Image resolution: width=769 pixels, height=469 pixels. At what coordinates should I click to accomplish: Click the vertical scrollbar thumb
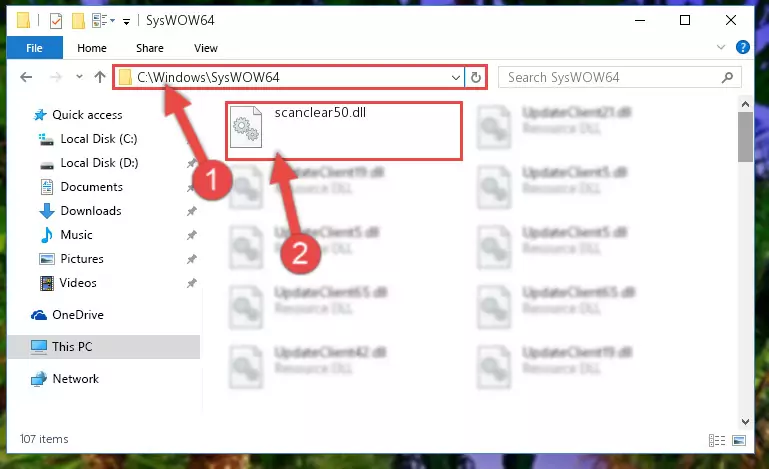[745, 137]
